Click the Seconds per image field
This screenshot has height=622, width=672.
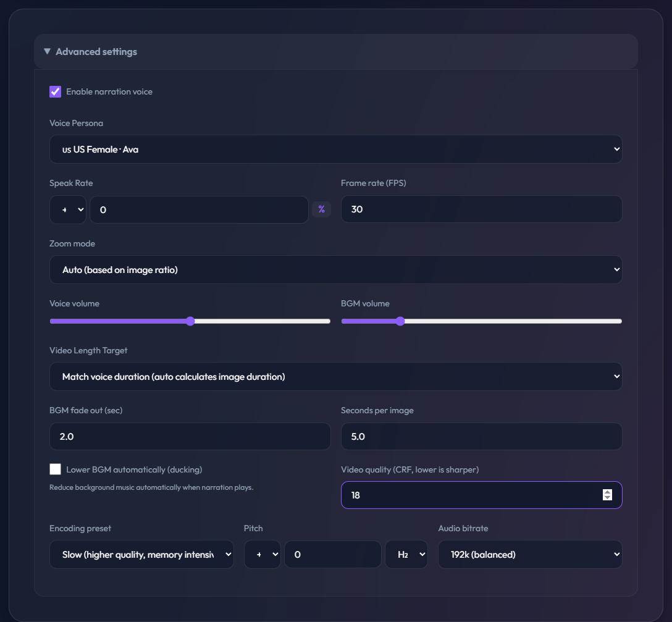click(x=481, y=436)
